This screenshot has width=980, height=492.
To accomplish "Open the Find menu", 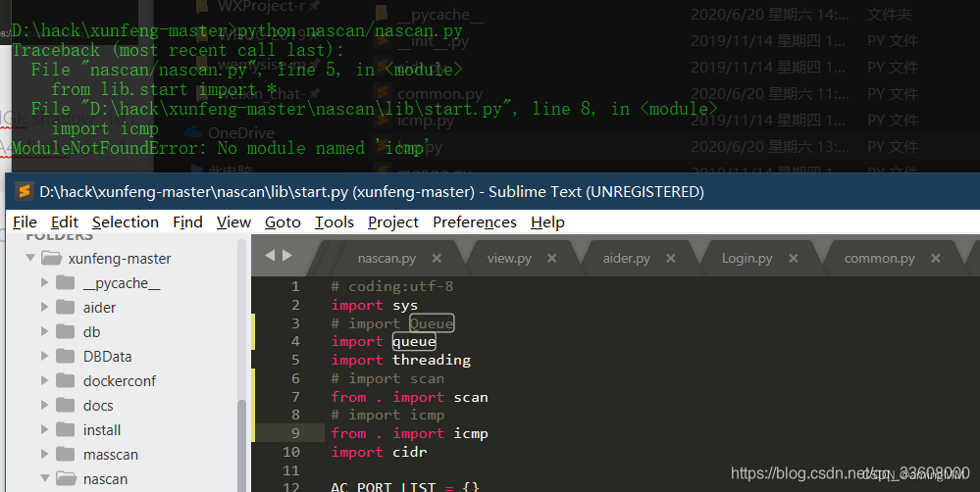I will point(187,222).
